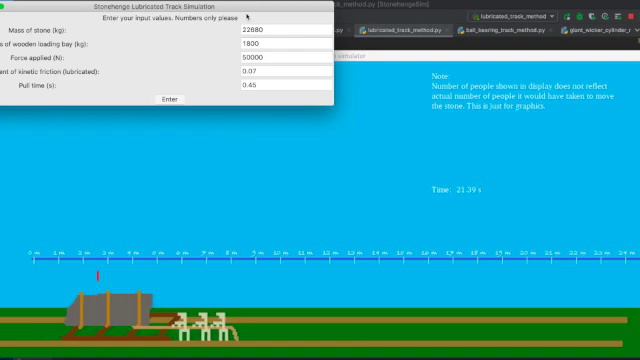
Task: Click the Profile icon in PyCharm toolbar
Action: coord(605,17)
